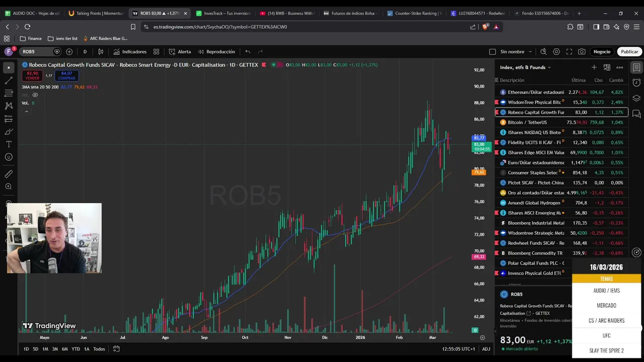Select Bitcoin / TetherUS watchlist row

pos(561,122)
